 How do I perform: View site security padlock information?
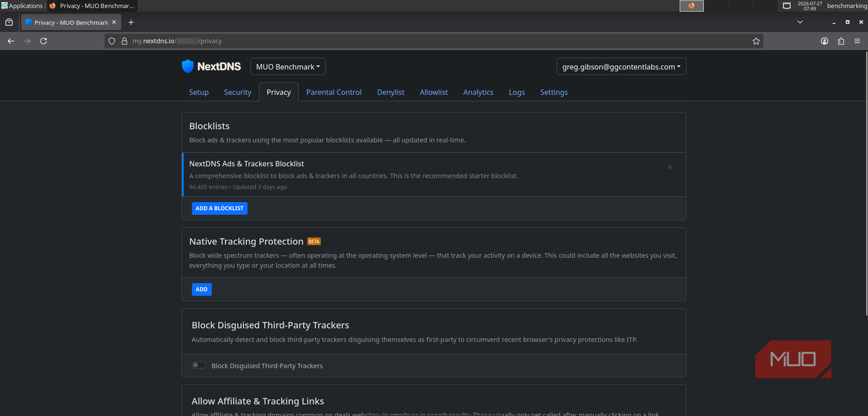click(124, 41)
